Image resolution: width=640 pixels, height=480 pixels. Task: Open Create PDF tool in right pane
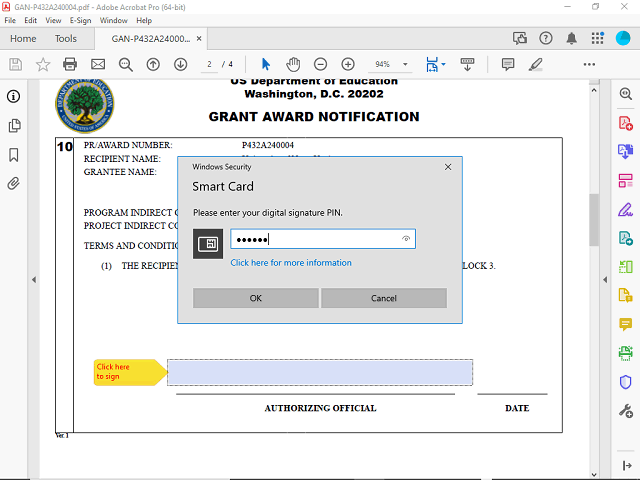(625, 123)
